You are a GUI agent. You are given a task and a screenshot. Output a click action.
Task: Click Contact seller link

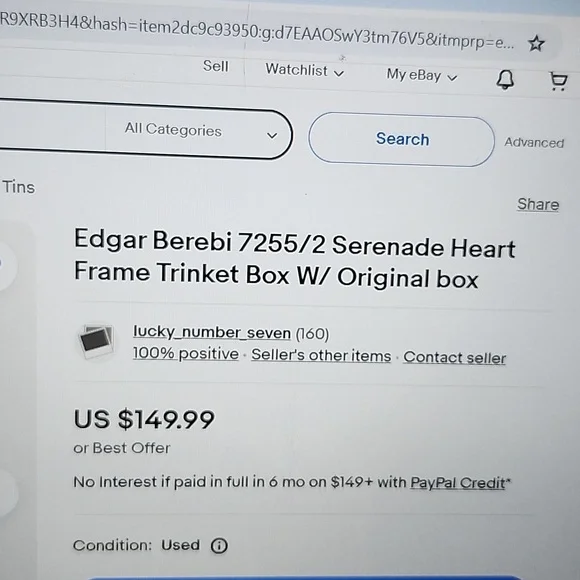(455, 358)
